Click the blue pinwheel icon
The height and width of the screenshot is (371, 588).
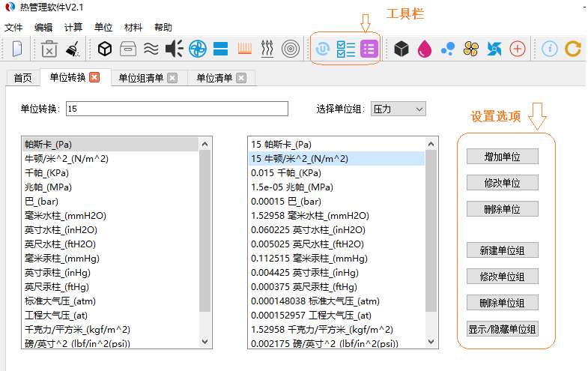[494, 49]
